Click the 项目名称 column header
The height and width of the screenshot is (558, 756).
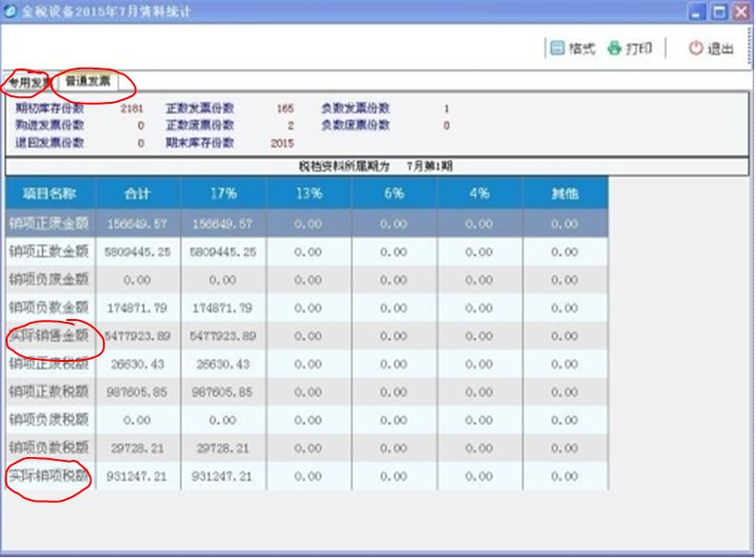(x=50, y=193)
